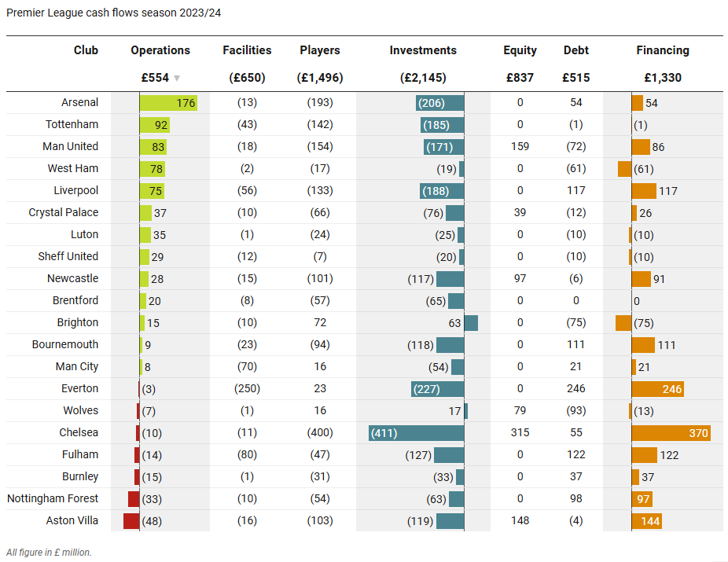This screenshot has height=562, width=728.
Task: Select the Nottingham Forest row label
Action: click(53, 498)
